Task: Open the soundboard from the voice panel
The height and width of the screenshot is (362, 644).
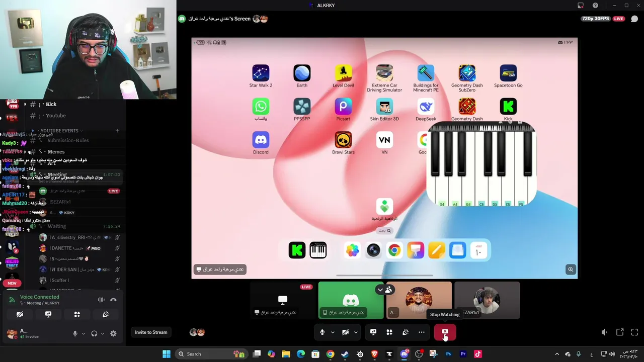Action: [x=106, y=314]
